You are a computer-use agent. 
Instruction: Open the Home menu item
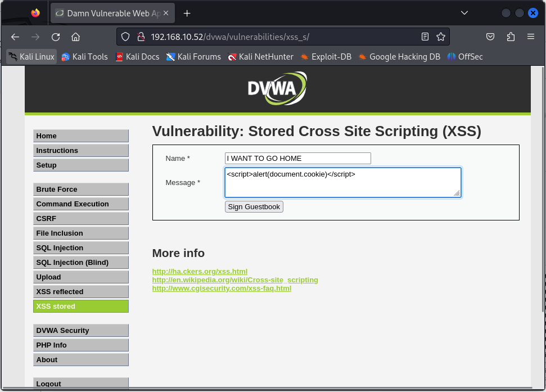click(81, 136)
